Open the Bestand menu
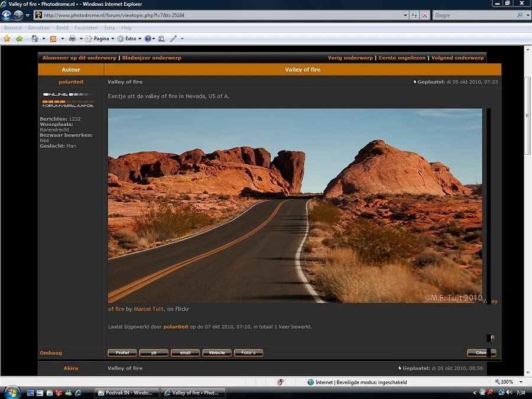The image size is (532, 399). point(13,28)
